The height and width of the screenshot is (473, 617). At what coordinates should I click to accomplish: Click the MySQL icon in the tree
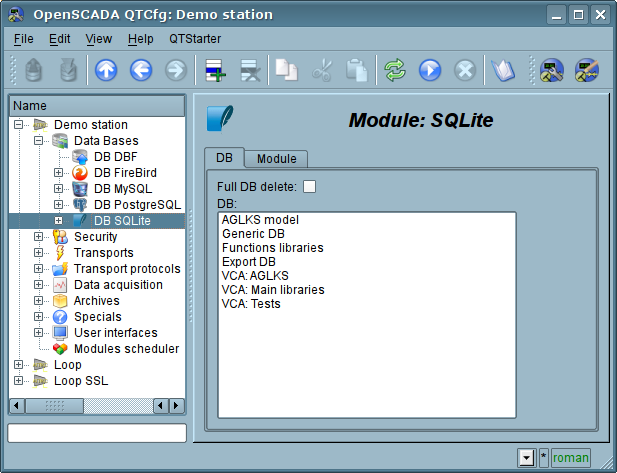tap(80, 189)
